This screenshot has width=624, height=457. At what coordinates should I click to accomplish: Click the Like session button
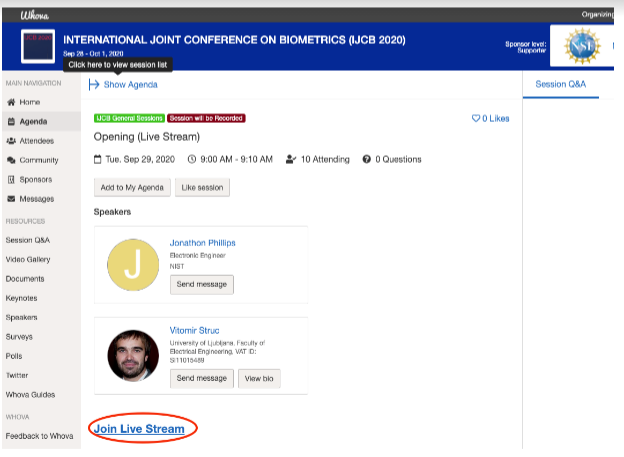click(x=202, y=187)
